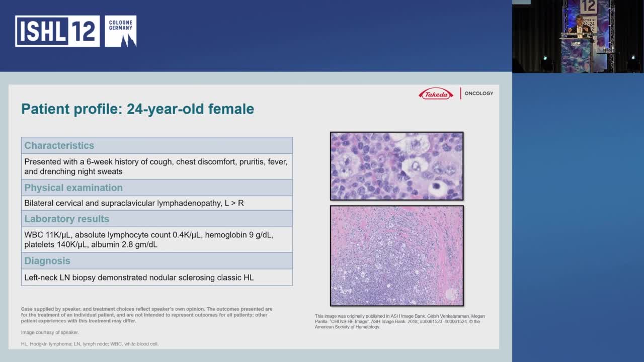This screenshot has width=644, height=362.
Task: Click the top histology microscopy image
Action: [x=397, y=166]
